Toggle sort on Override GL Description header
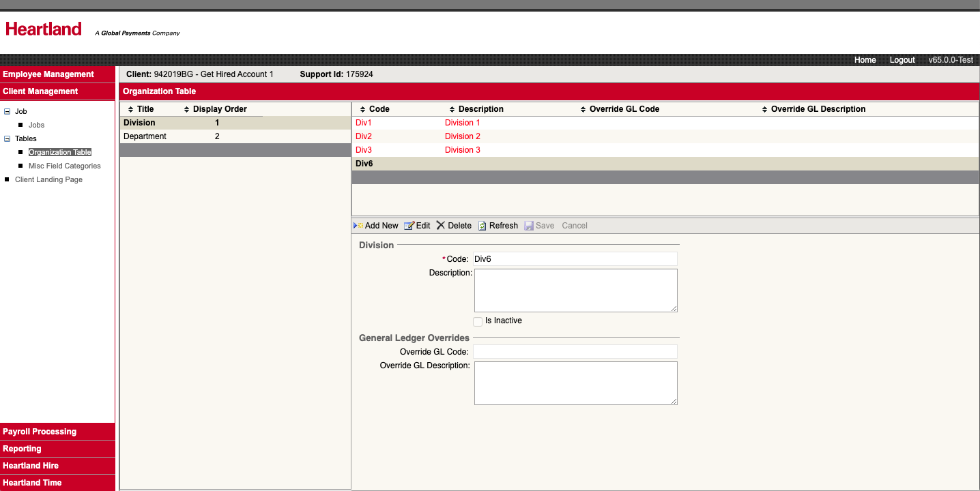This screenshot has width=980, height=491. pos(764,108)
